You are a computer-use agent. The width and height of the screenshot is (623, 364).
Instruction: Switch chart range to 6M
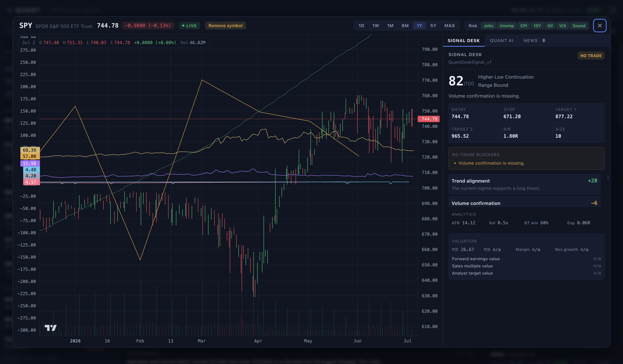click(405, 26)
